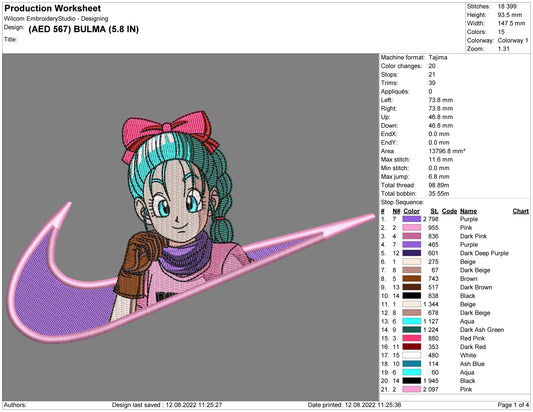This screenshot has width=533, height=412.
Task: Pick the White swatch in row 17
Action: 411,355
